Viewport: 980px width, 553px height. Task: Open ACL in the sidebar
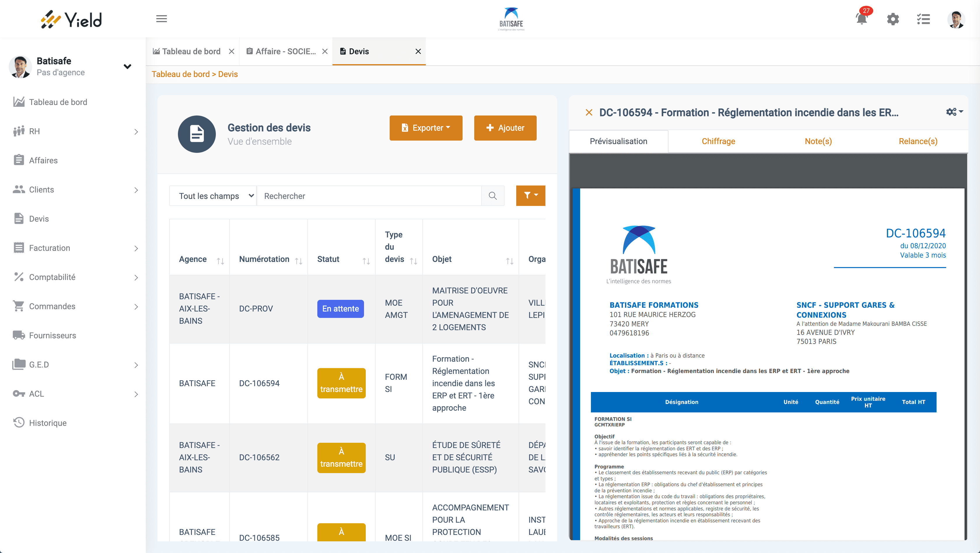click(36, 394)
